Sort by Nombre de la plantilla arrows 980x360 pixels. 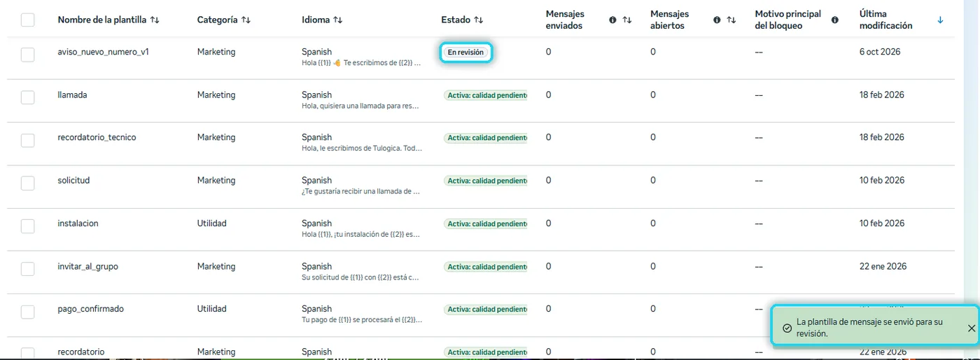click(x=155, y=20)
